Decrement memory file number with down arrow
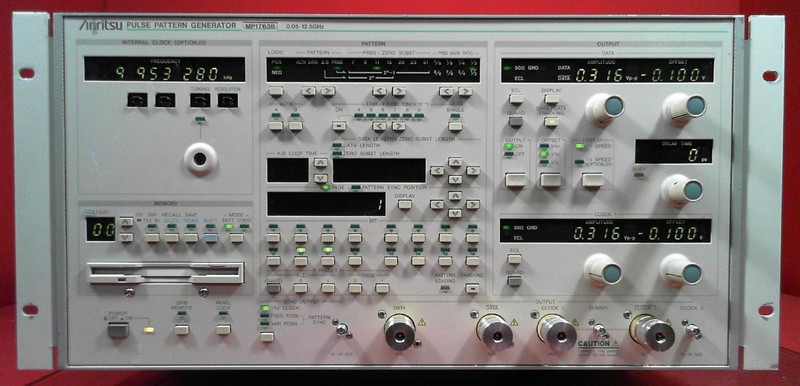 coord(126,238)
